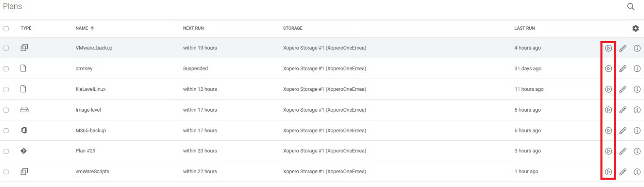
Task: Open info details for fileLevelLinux plan
Action: [x=637, y=89]
